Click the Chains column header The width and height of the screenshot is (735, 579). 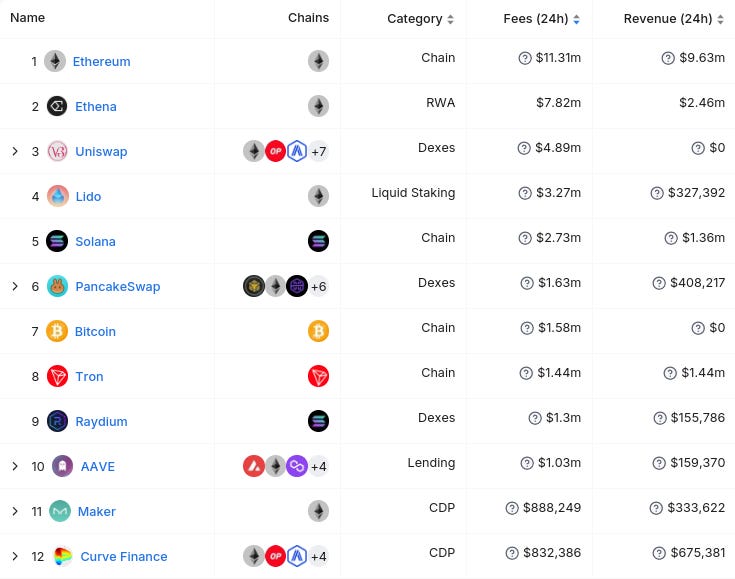coord(308,18)
